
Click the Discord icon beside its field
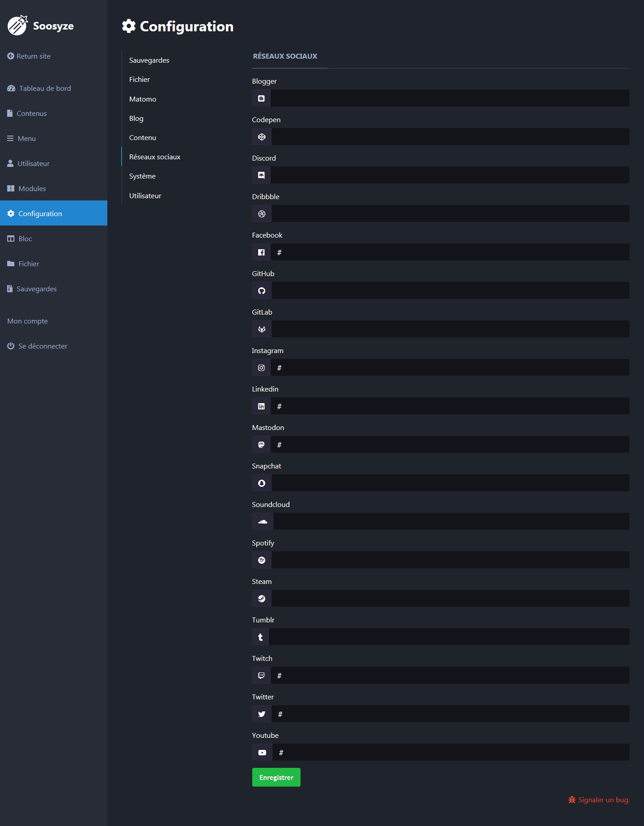(262, 175)
